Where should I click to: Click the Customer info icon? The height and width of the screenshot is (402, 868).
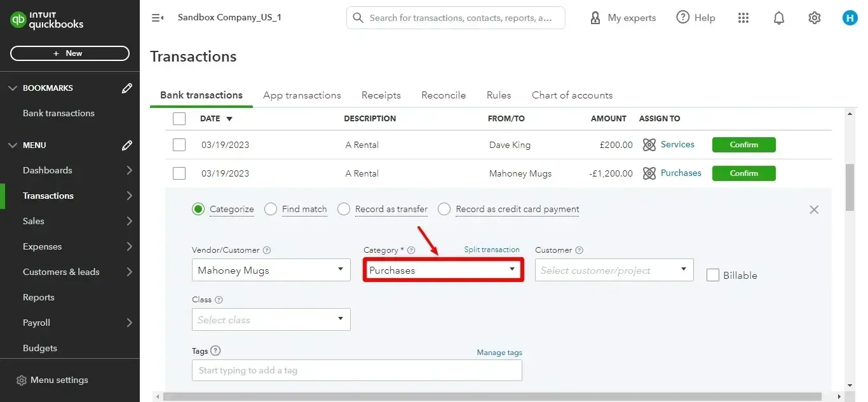579,250
